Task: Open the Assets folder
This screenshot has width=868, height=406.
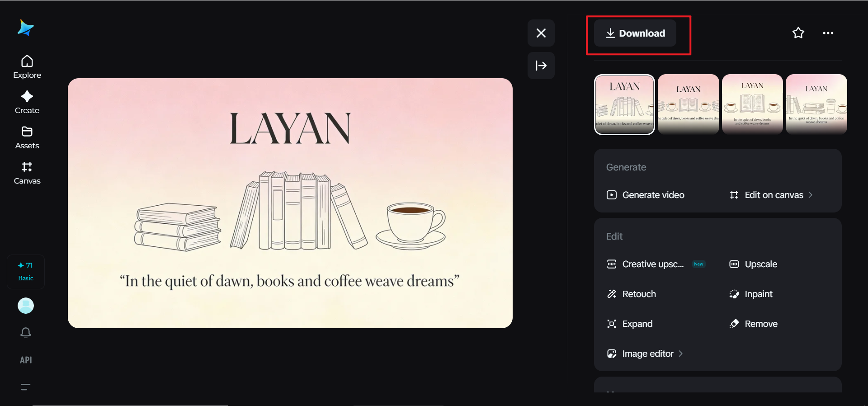Action: 27,137
